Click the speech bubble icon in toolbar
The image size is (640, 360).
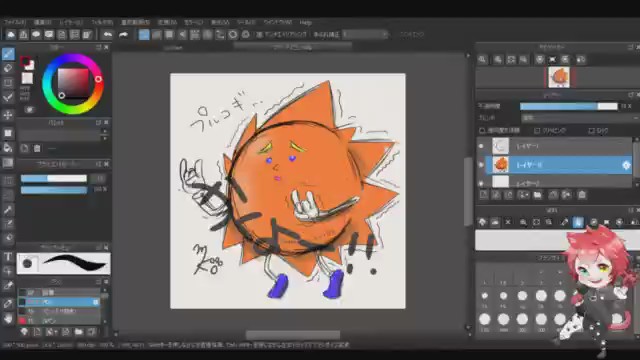[x=36, y=35]
